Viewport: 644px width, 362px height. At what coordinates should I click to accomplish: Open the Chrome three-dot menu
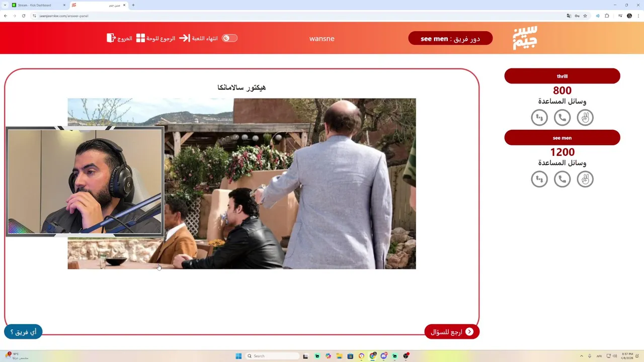[639, 16]
